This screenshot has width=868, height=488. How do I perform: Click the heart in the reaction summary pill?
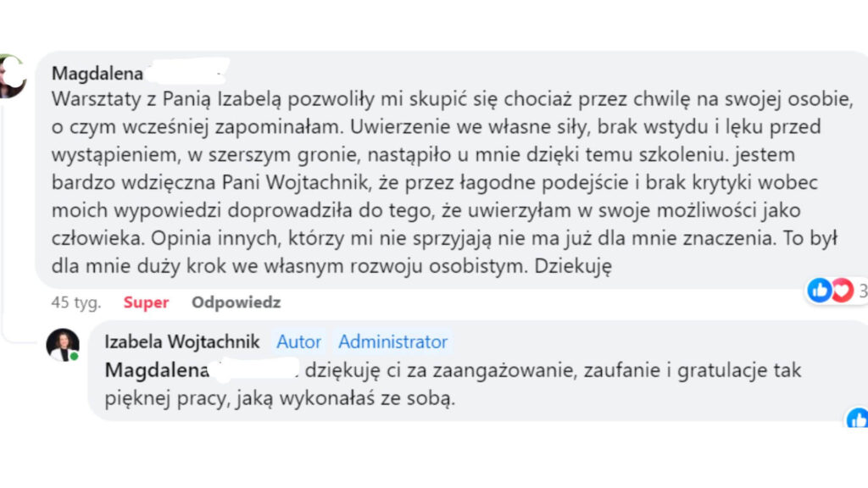(x=840, y=290)
